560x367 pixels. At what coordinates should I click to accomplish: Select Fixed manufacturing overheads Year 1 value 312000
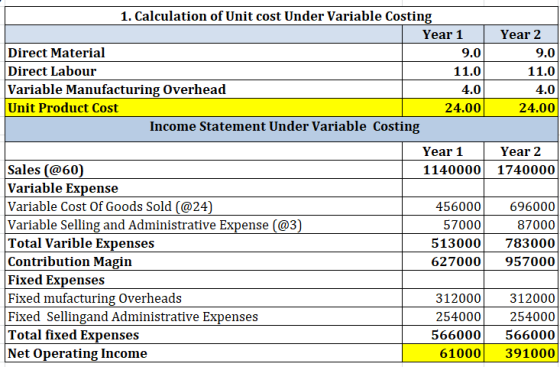pyautogui.click(x=443, y=298)
